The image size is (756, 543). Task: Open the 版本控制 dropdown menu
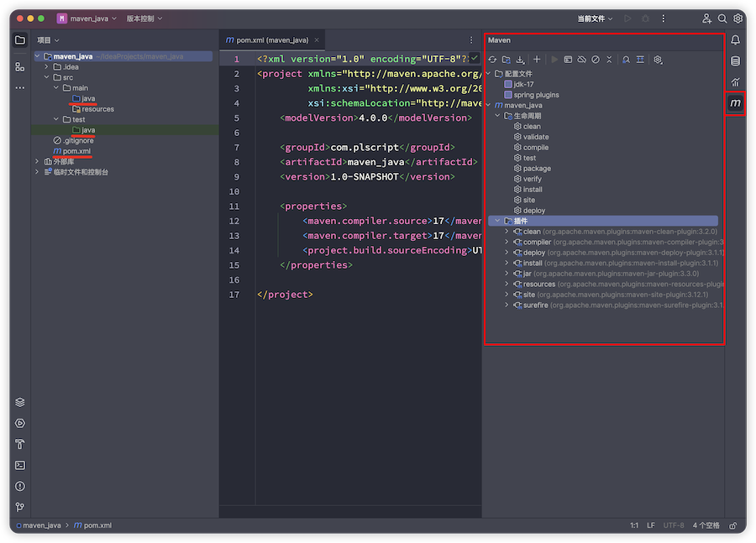tap(144, 18)
